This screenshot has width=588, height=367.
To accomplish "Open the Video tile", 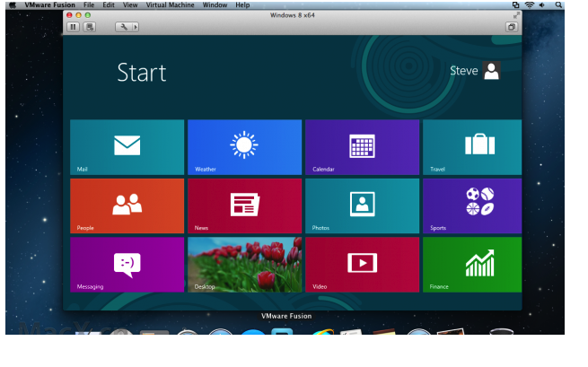I will pyautogui.click(x=362, y=264).
